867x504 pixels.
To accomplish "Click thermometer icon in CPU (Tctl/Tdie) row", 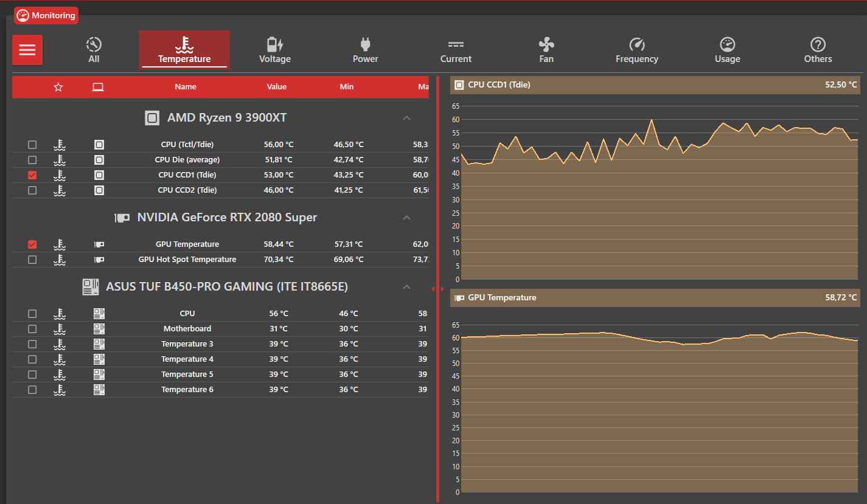I will click(x=59, y=145).
